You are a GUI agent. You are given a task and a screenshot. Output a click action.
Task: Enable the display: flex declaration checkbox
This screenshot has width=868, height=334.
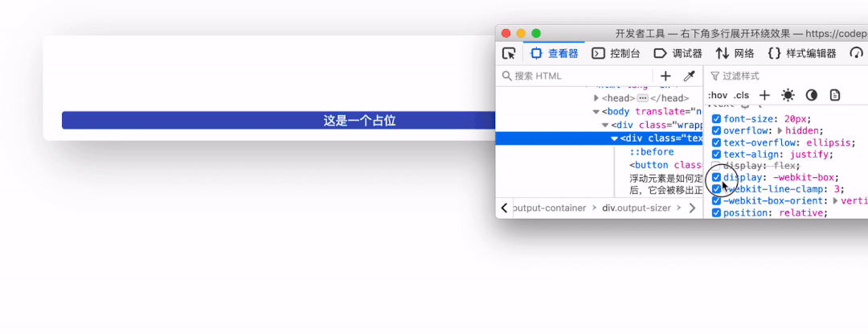(x=716, y=166)
